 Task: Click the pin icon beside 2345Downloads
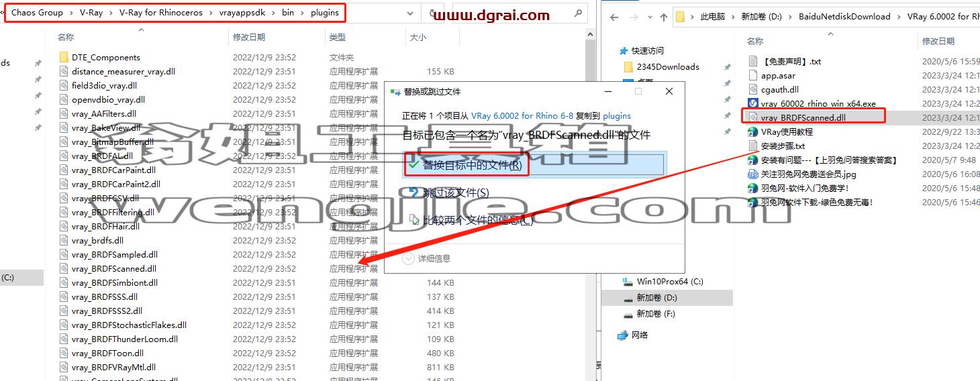(727, 67)
